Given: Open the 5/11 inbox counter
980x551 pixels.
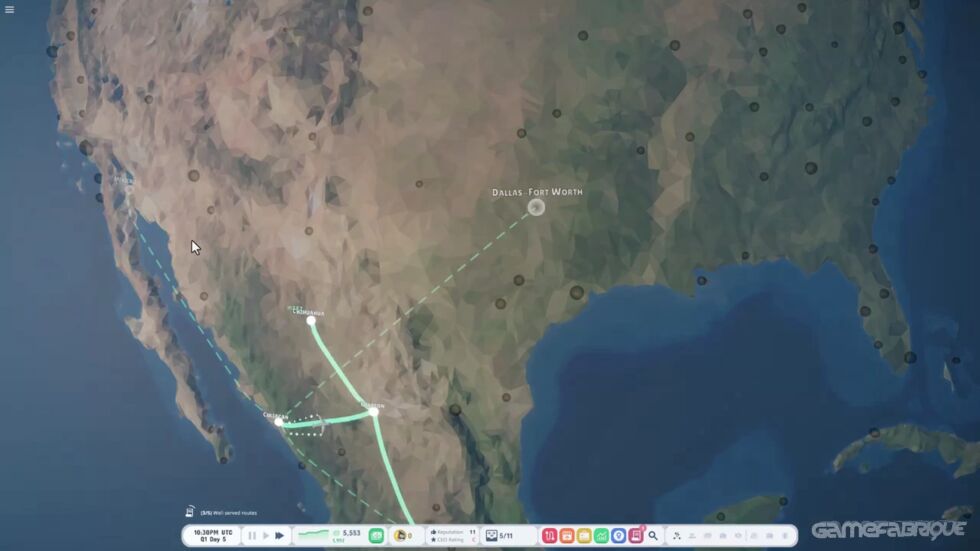Looking at the screenshot, I should click(x=499, y=536).
